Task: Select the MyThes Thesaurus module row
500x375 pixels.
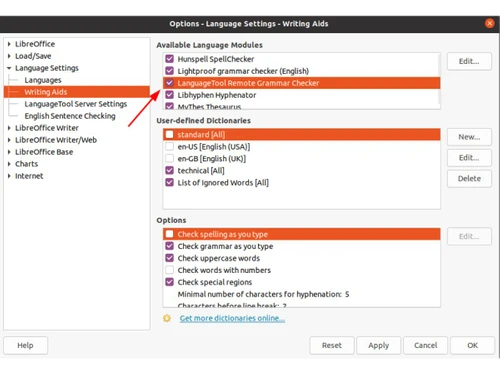Action: (x=302, y=106)
